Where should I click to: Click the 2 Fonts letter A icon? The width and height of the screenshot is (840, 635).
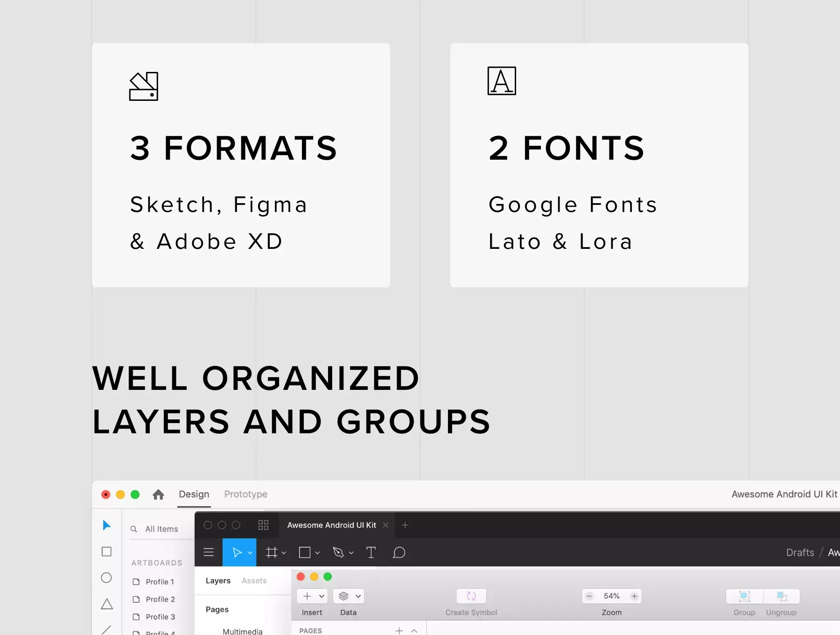(x=502, y=81)
